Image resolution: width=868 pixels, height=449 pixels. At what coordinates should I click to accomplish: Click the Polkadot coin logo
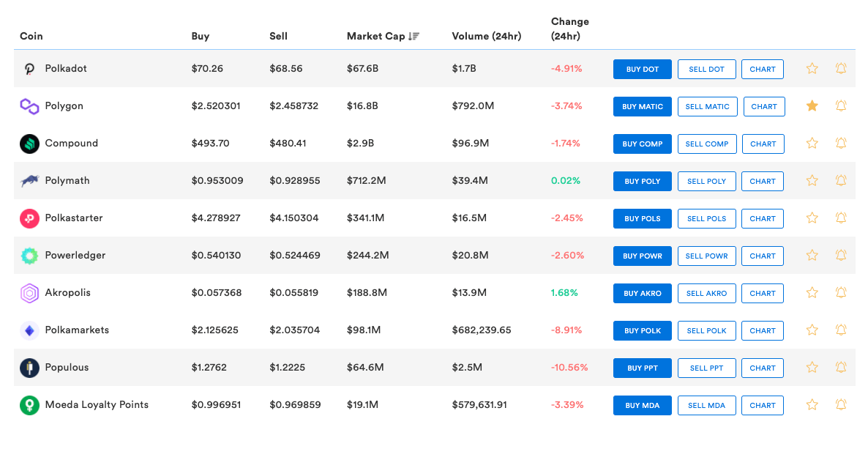[x=29, y=69]
